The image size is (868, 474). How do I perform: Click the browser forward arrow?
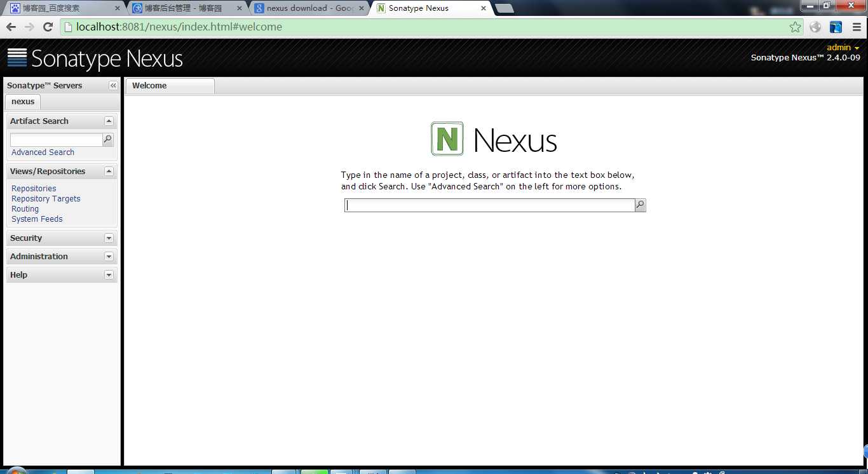pos(29,27)
